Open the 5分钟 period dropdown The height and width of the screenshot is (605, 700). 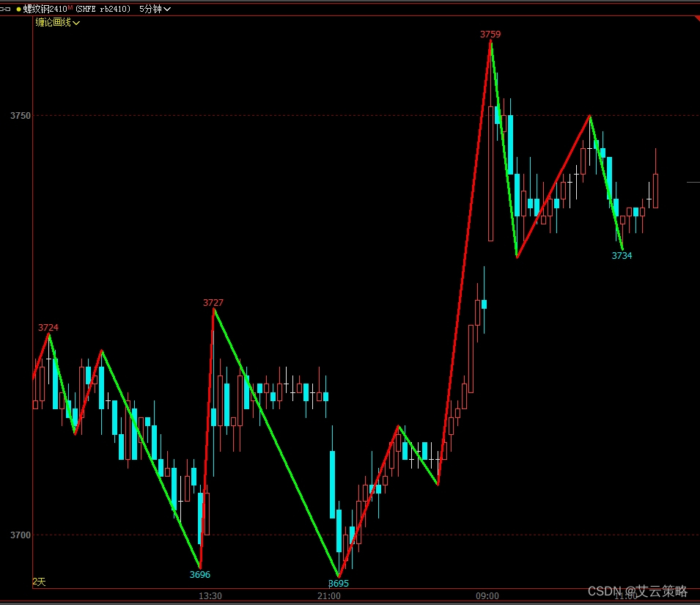tap(155, 9)
